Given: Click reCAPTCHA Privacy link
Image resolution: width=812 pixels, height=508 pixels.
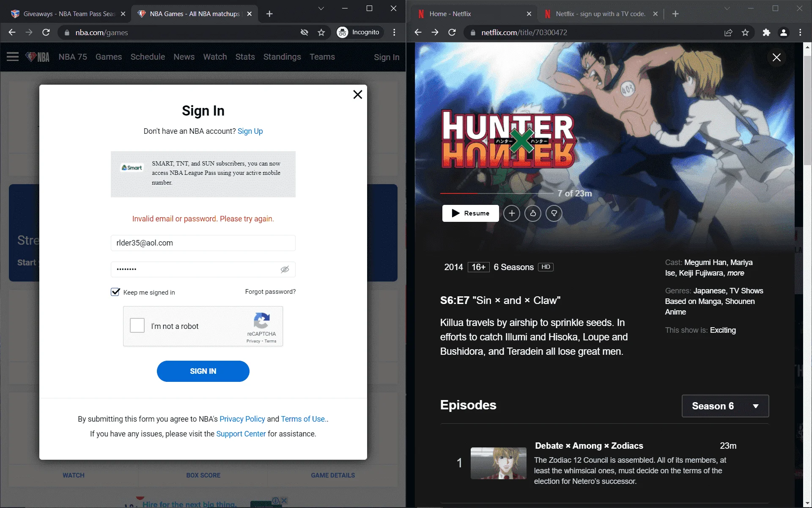Looking at the screenshot, I should point(253,341).
